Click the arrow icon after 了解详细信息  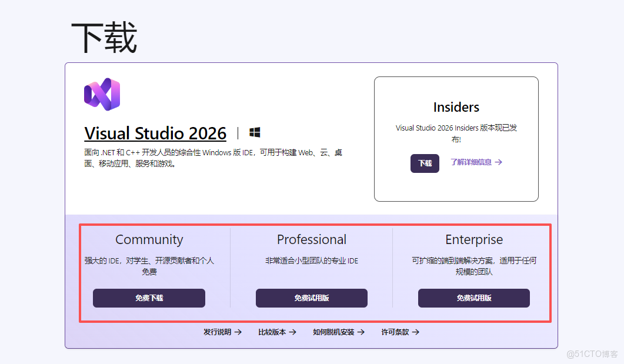pos(498,162)
